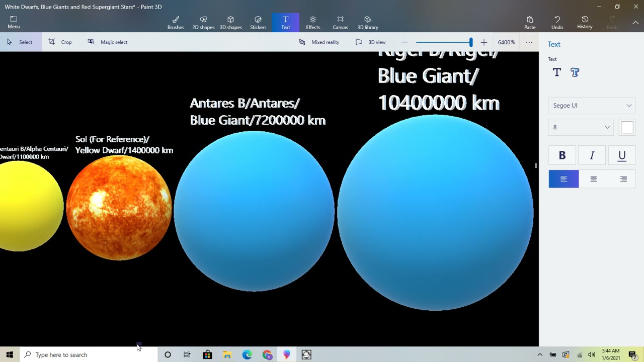Open Cortana from the taskbar
This screenshot has height=362, width=644.
point(168,354)
